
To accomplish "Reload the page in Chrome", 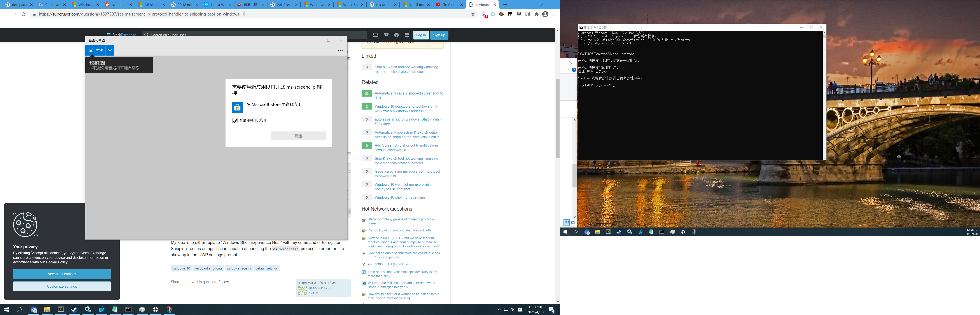I will click(x=24, y=14).
